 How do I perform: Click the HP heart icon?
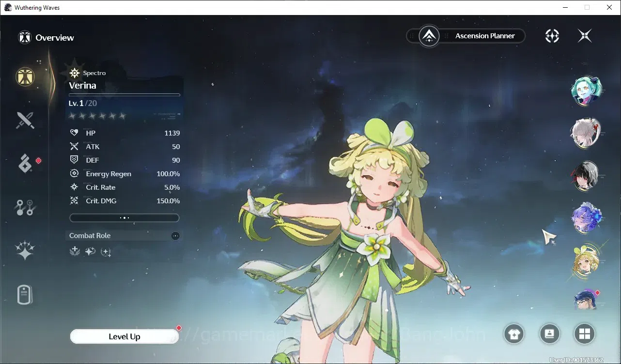point(74,133)
